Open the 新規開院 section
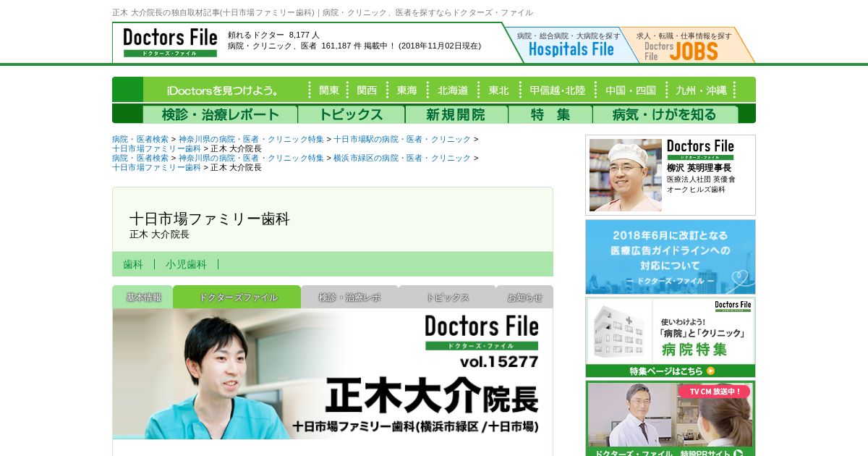The image size is (868, 456). pos(456,114)
